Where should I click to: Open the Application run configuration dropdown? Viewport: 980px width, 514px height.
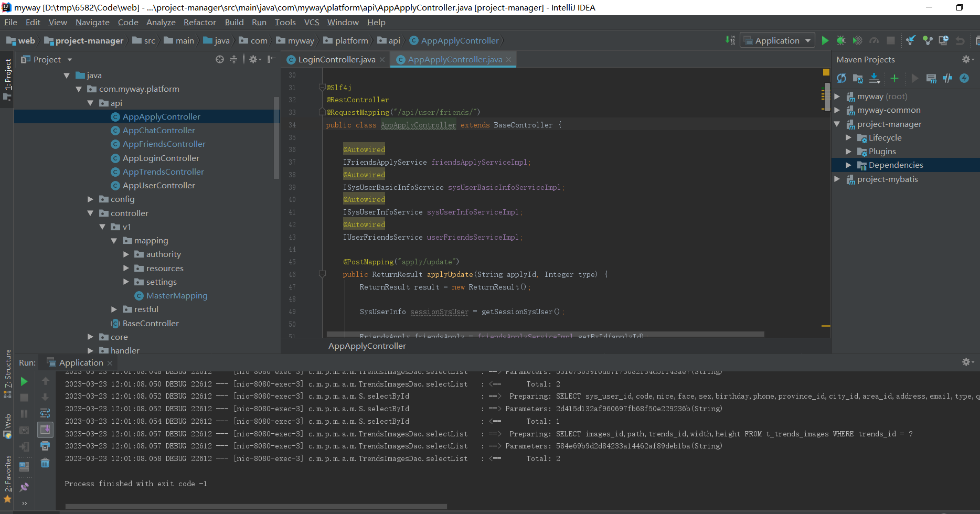pyautogui.click(x=777, y=40)
